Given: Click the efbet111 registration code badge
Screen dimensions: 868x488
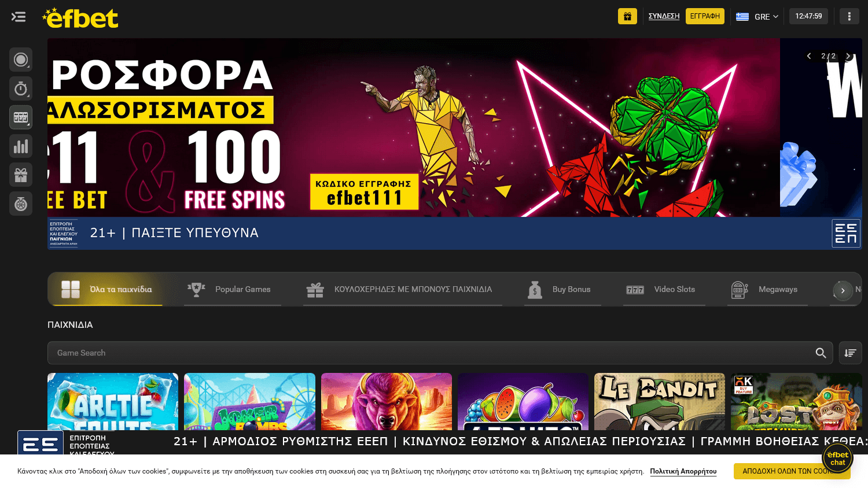Looking at the screenshot, I should pyautogui.click(x=364, y=192).
